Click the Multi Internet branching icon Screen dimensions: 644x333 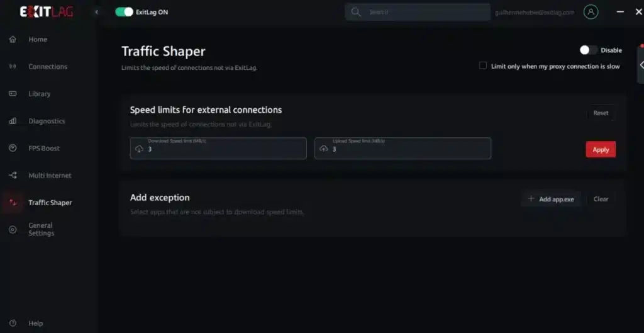click(13, 176)
